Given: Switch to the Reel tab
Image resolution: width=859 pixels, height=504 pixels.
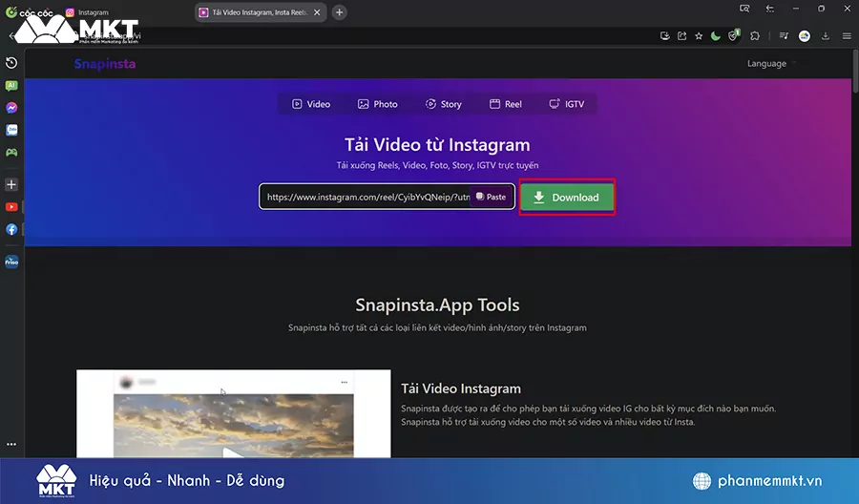Looking at the screenshot, I should click(x=505, y=104).
